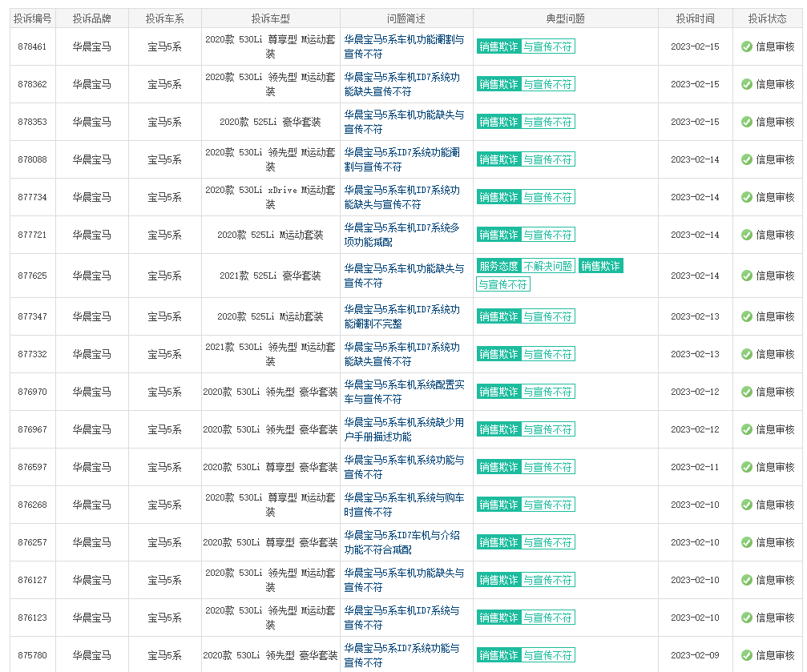Viewport: 807px width, 672px height.
Task: Click the 投诉编号 column header
Action: point(33,18)
